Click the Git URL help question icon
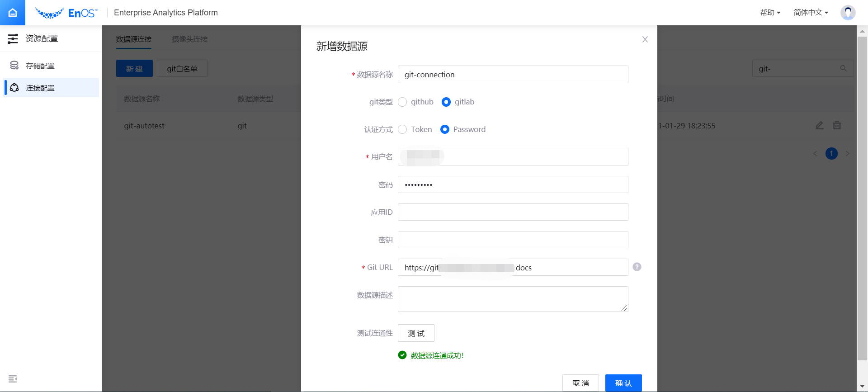The image size is (868, 392). [x=637, y=267]
